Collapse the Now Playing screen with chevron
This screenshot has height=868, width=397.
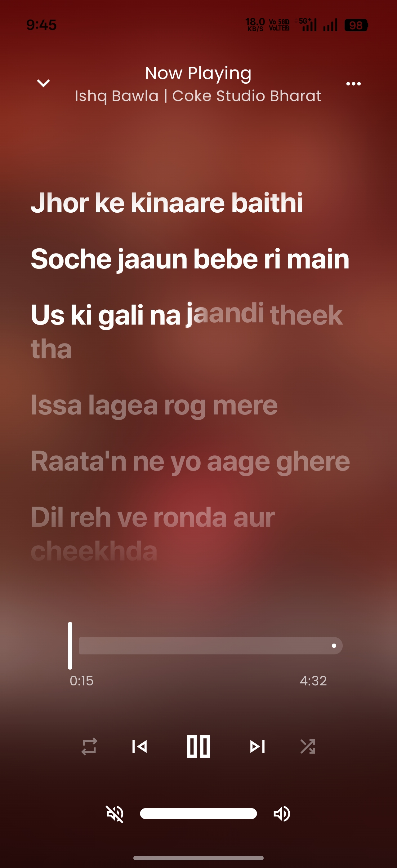[43, 83]
